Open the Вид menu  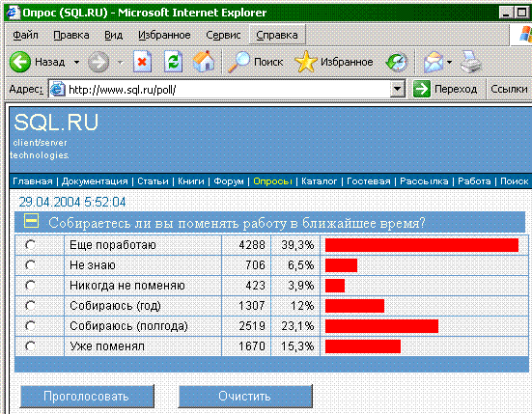(113, 35)
